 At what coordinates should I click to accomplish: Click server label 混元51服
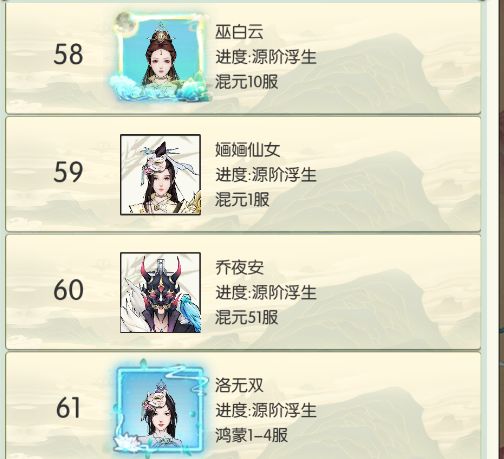point(246,317)
